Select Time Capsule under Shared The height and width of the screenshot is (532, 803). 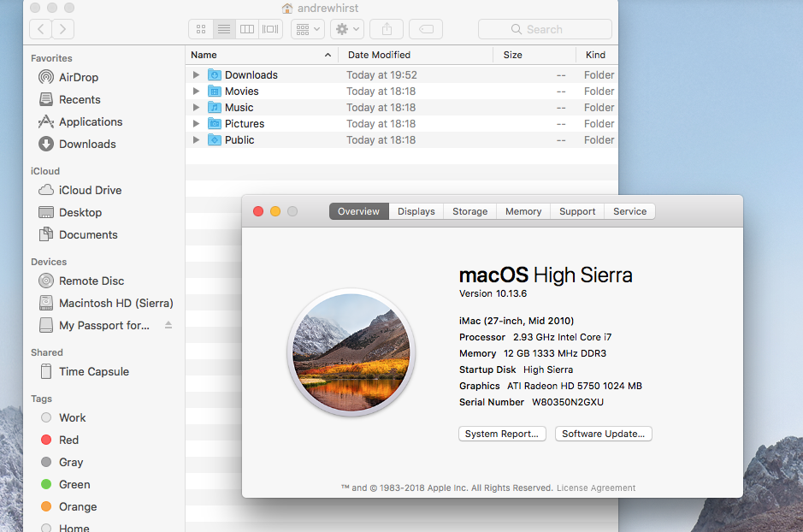pyautogui.click(x=84, y=371)
